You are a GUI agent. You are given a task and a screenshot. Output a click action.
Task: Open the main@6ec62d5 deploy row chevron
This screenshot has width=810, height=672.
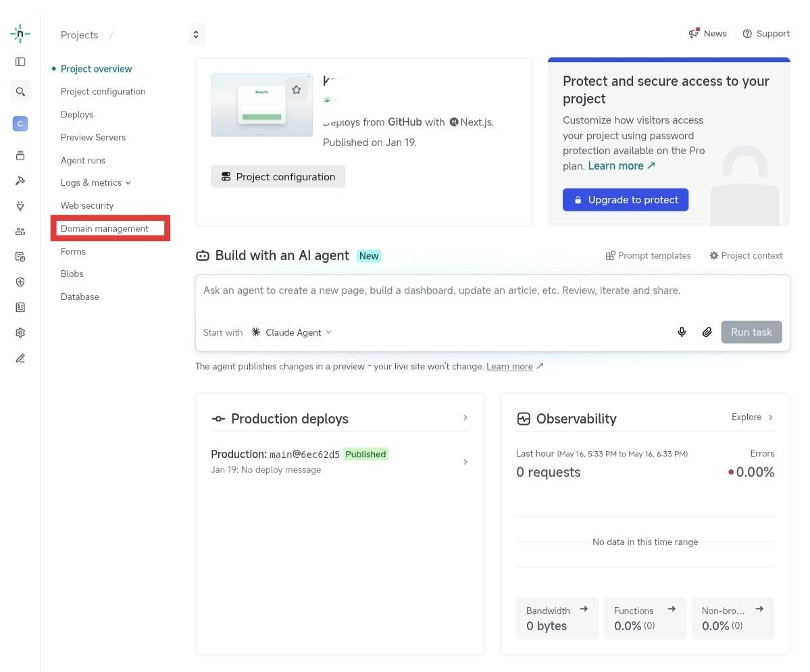tap(465, 462)
